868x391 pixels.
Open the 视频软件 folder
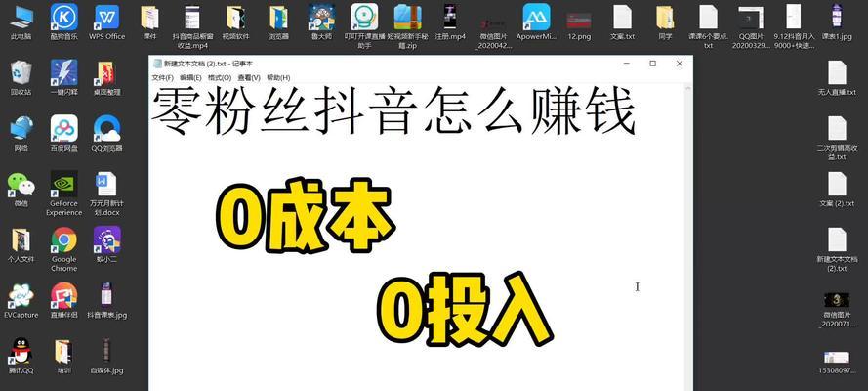click(x=236, y=22)
